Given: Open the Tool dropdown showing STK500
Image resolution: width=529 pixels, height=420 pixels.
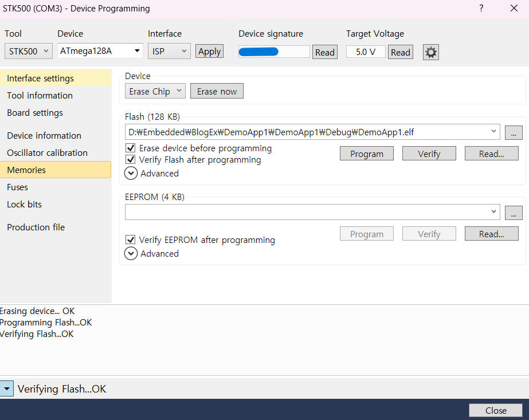Looking at the screenshot, I should click(29, 51).
